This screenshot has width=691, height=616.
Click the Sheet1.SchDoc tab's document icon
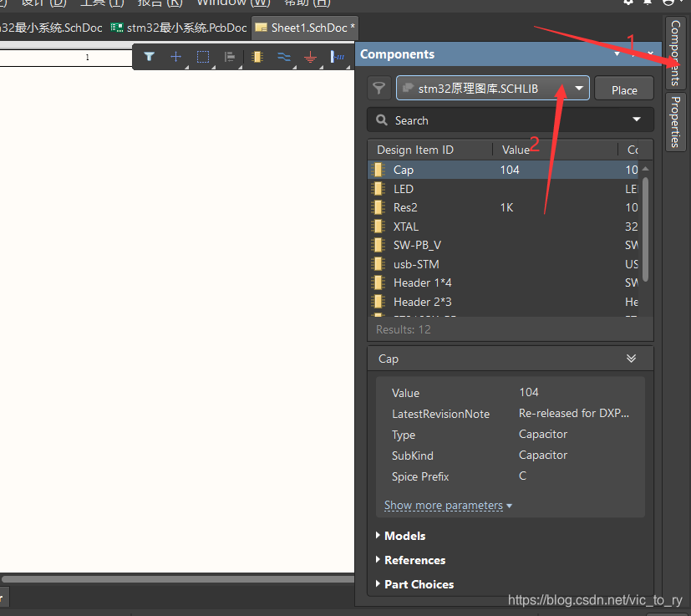point(262,28)
